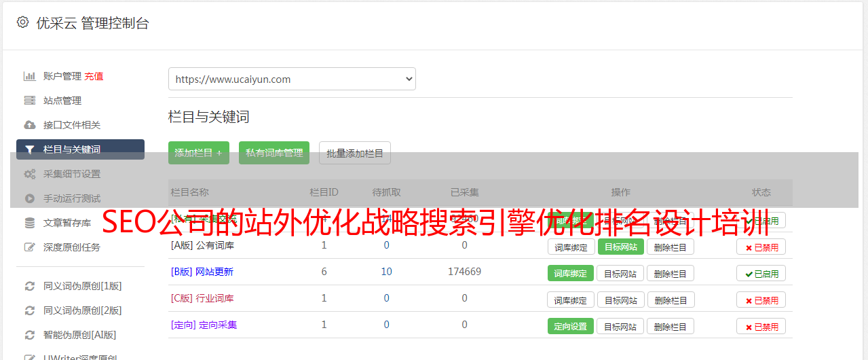
Task: Click the server icon for 站点管理
Action: pyautogui.click(x=30, y=101)
